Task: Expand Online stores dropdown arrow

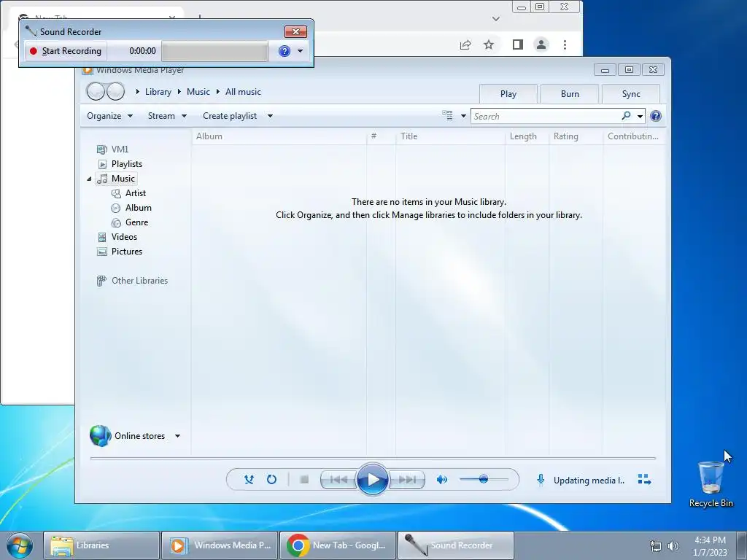Action: click(177, 436)
